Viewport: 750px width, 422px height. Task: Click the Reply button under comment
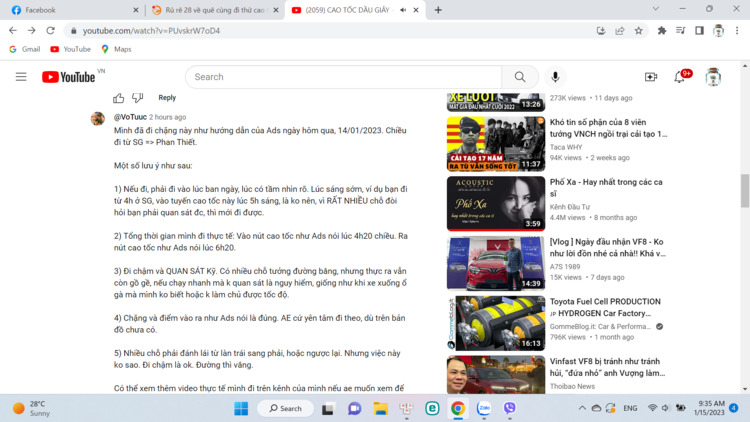point(167,98)
